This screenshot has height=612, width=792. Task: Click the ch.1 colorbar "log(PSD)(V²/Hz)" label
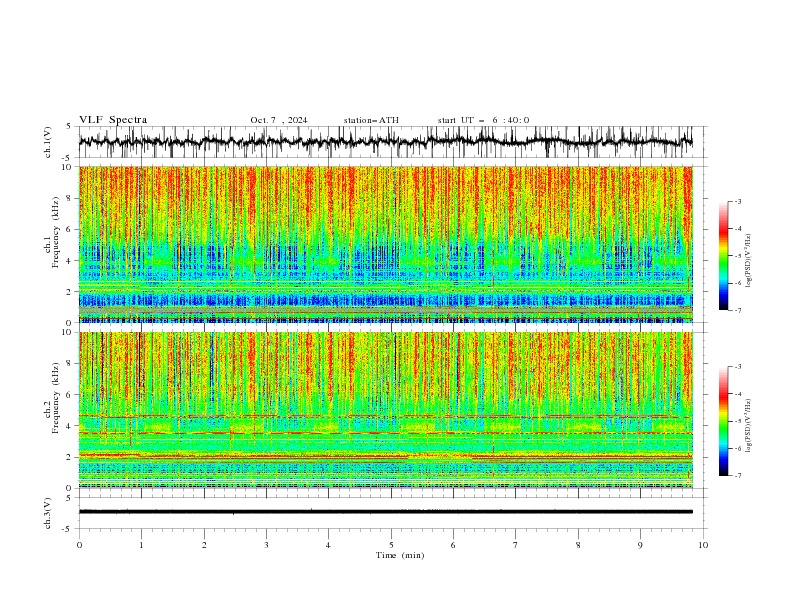coord(748,261)
